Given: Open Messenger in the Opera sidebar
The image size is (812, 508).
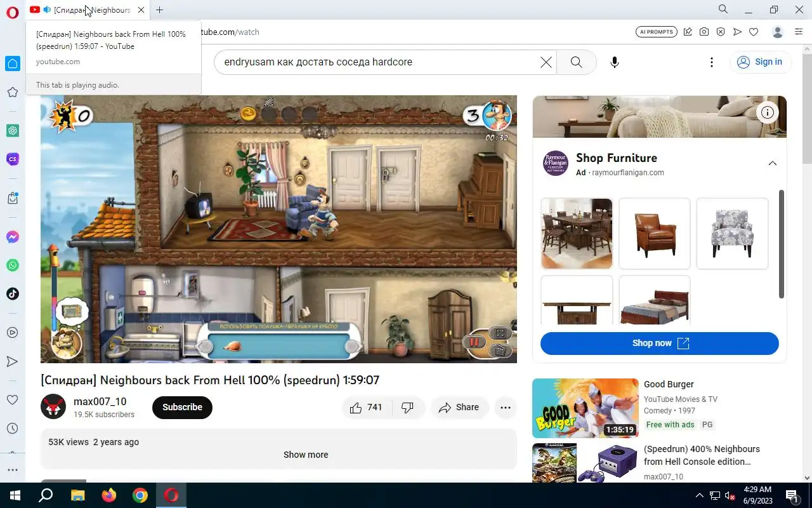Looking at the screenshot, I should [x=13, y=237].
